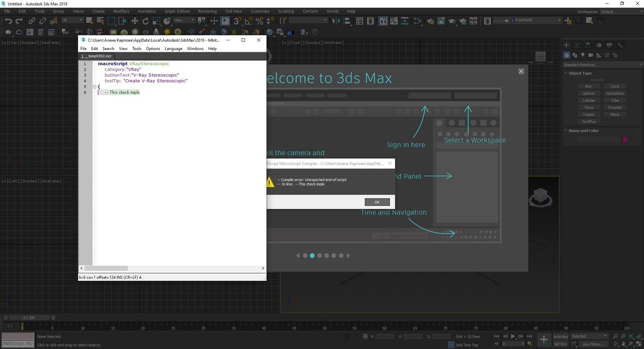The height and width of the screenshot is (349, 644).
Task: Select the Lights category icon
Action: click(582, 55)
